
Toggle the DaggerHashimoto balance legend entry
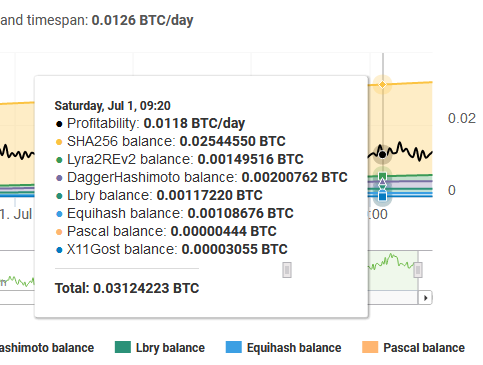(x=47, y=348)
